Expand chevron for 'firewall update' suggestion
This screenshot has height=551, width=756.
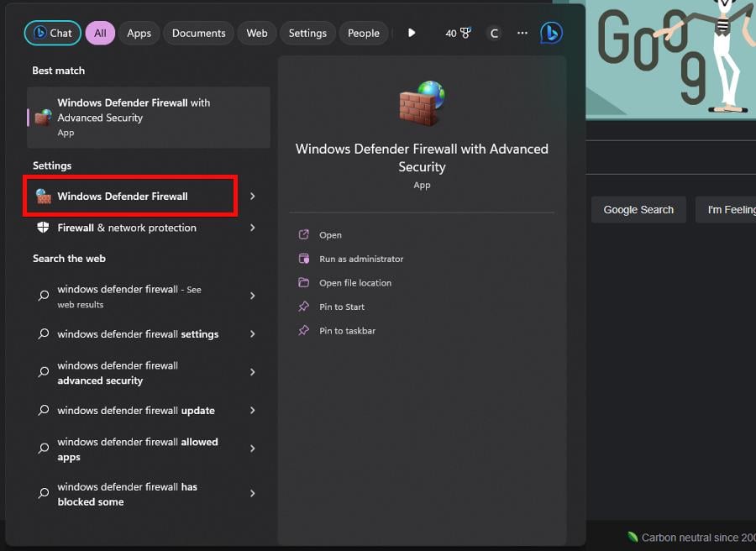coord(253,410)
